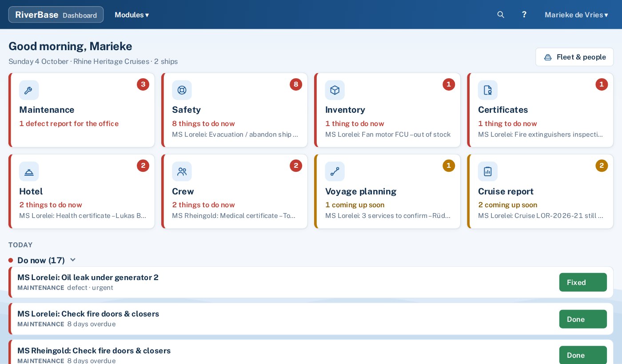Click the amber badge 2 on Cruise report
The width and height of the screenshot is (622, 364).
click(602, 166)
